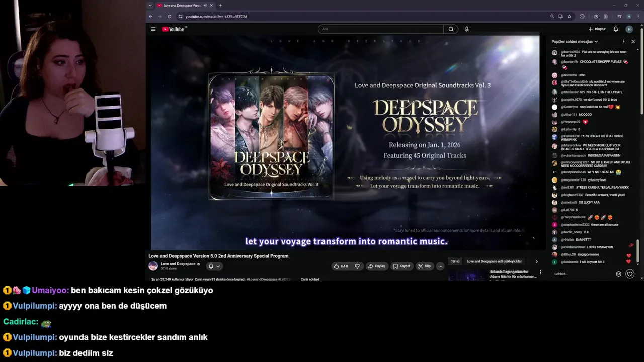Send a heart reaction in chat

click(x=630, y=274)
